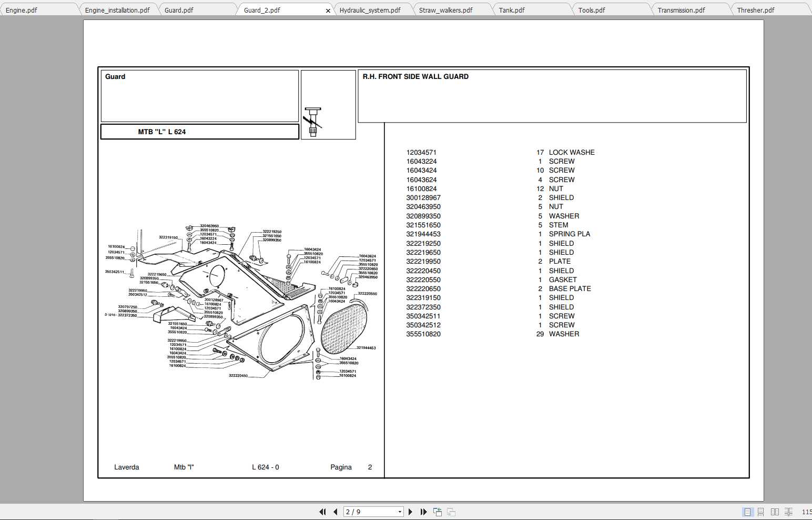
Task: Select the snapshot capture tool
Action: [437, 512]
